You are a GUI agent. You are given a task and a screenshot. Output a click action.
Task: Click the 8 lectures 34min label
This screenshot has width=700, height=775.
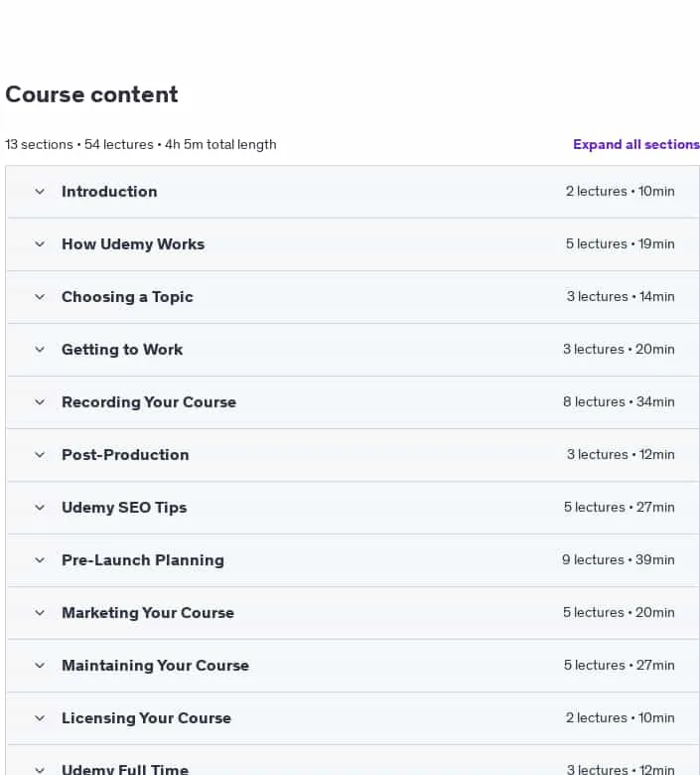[619, 401]
